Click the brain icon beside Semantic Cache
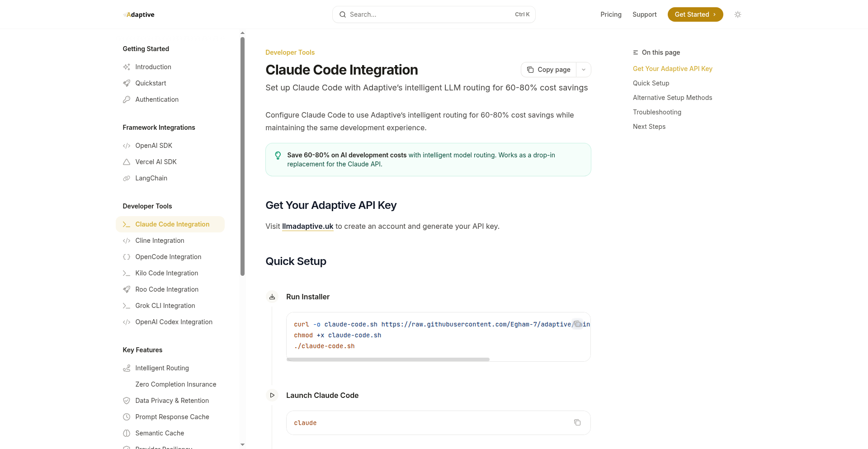The height and width of the screenshot is (449, 868). 127,433
